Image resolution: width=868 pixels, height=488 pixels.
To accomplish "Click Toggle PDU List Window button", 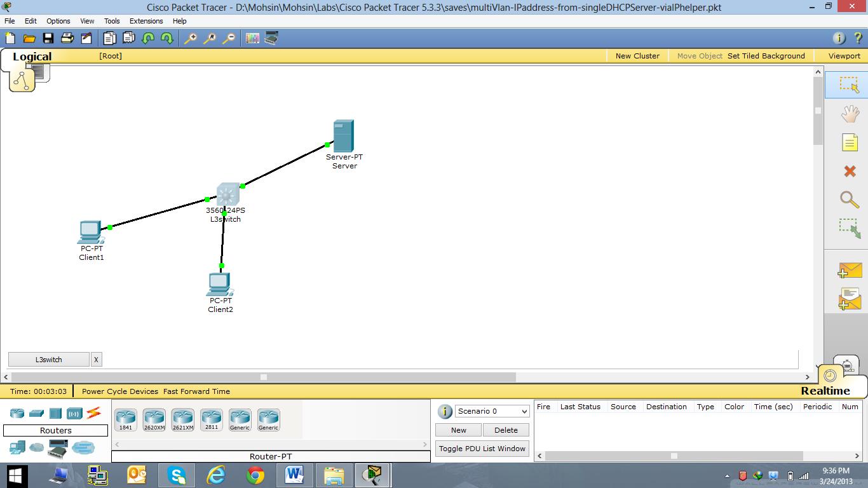I will 482,449.
